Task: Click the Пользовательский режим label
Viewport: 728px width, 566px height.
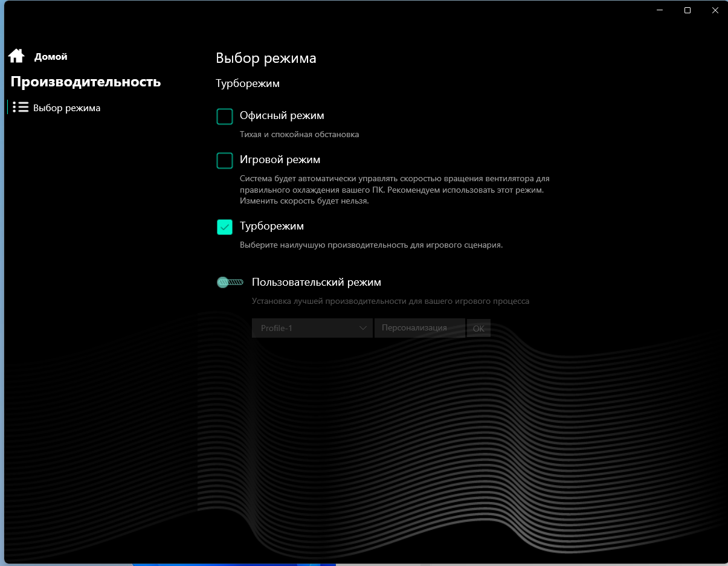Action: point(317,282)
